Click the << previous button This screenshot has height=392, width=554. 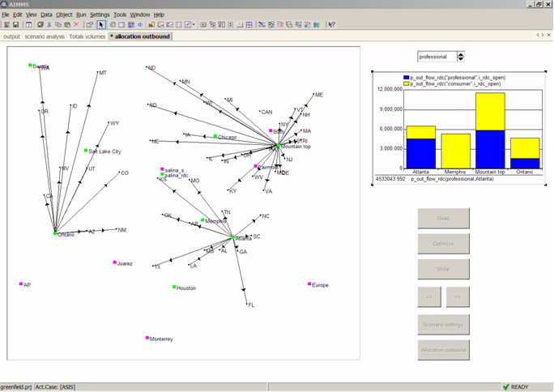tap(429, 297)
